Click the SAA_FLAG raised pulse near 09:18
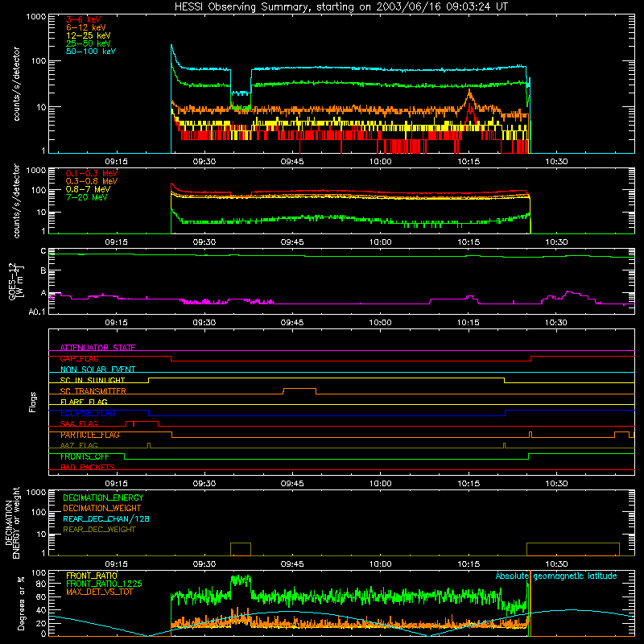The width and height of the screenshot is (644, 644). [x=142, y=422]
